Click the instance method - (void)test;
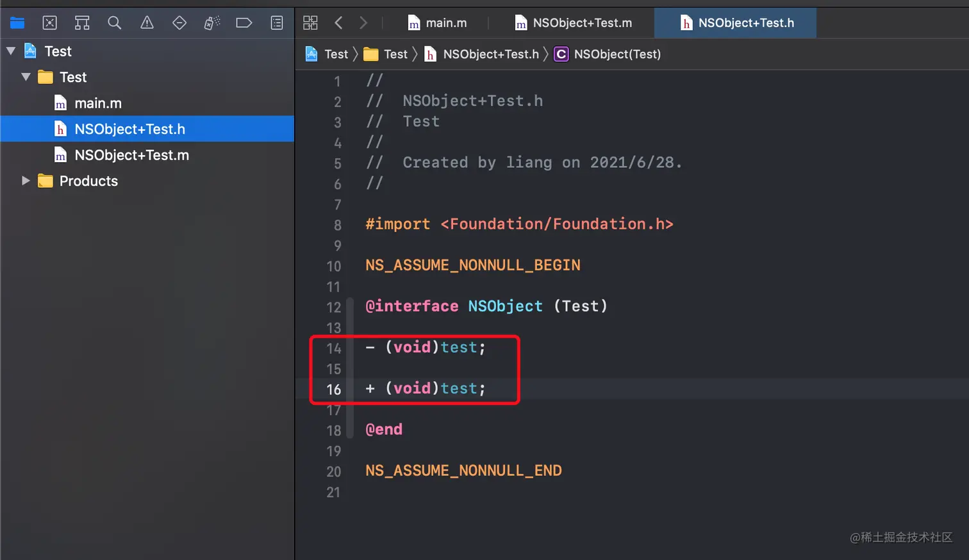 pyautogui.click(x=426, y=347)
